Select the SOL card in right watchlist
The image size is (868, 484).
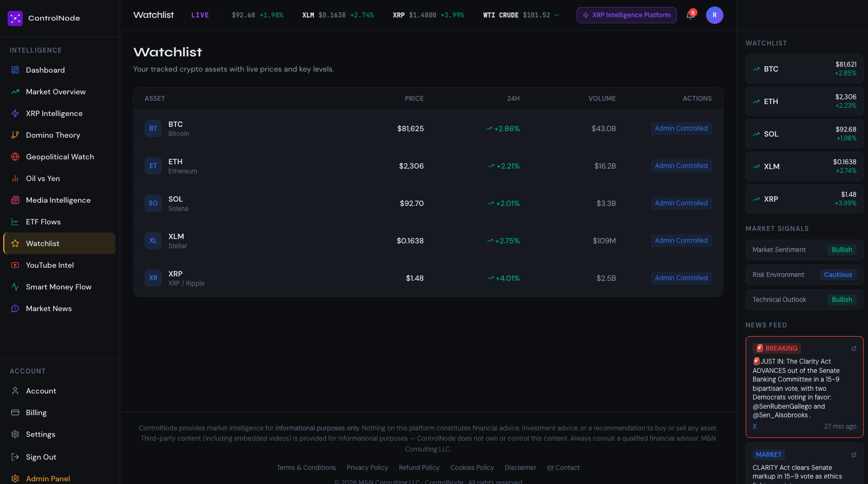point(805,134)
